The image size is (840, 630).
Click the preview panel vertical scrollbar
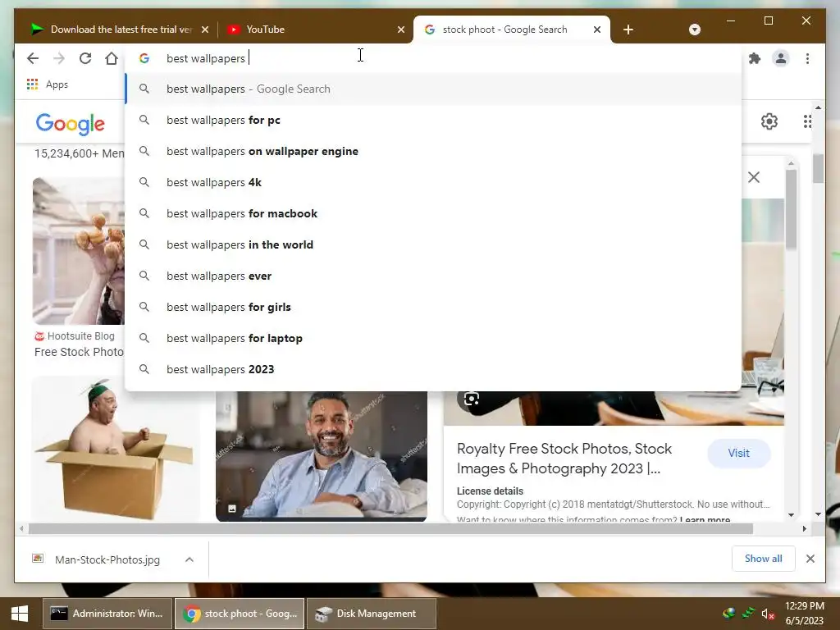click(792, 209)
